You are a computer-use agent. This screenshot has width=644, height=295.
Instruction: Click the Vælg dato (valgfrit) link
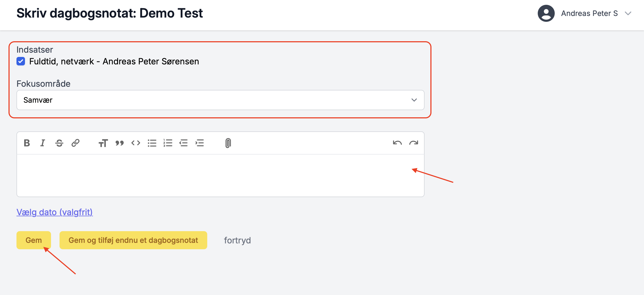click(54, 212)
